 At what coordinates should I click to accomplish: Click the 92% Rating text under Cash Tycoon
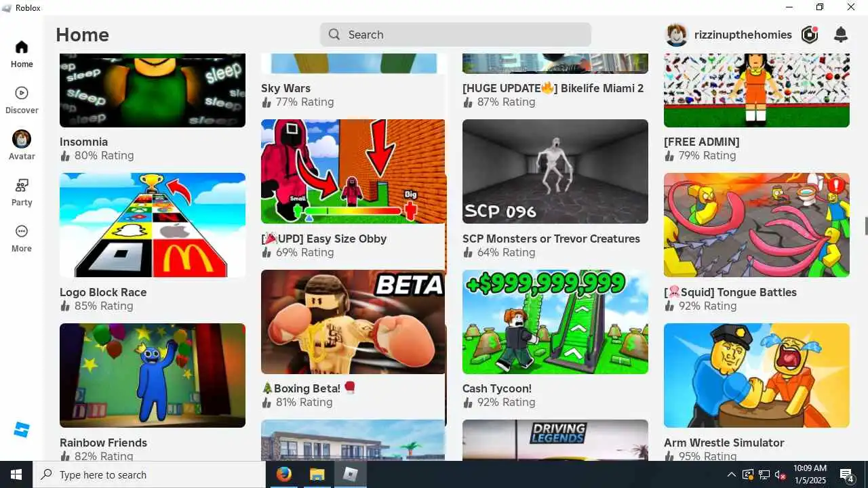click(507, 403)
